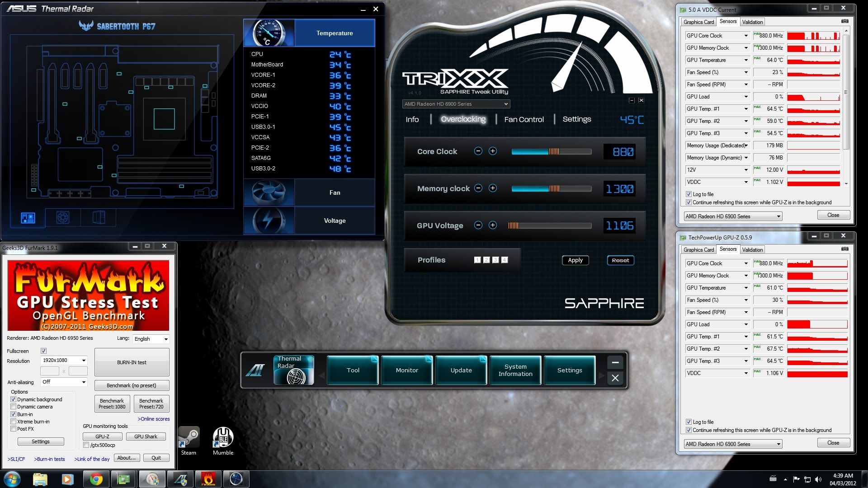The width and height of the screenshot is (868, 488).
Task: Open Chrome from the taskbar
Action: pyautogui.click(x=95, y=479)
